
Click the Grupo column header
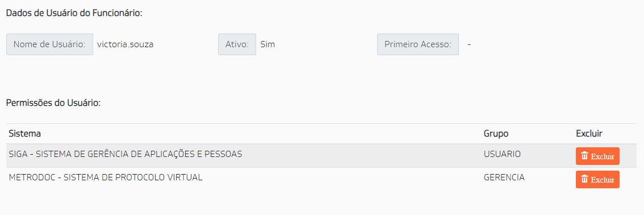(x=496, y=134)
